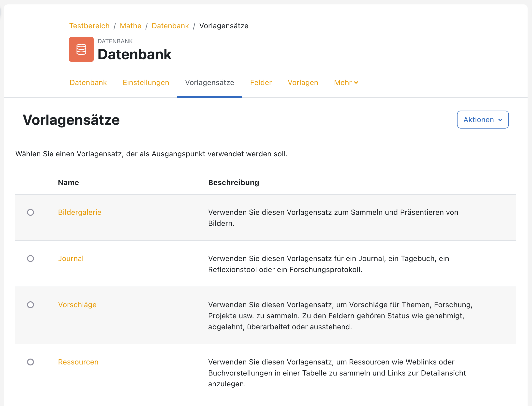Open the Bildergalerie template set
The height and width of the screenshot is (406, 532).
(x=80, y=212)
